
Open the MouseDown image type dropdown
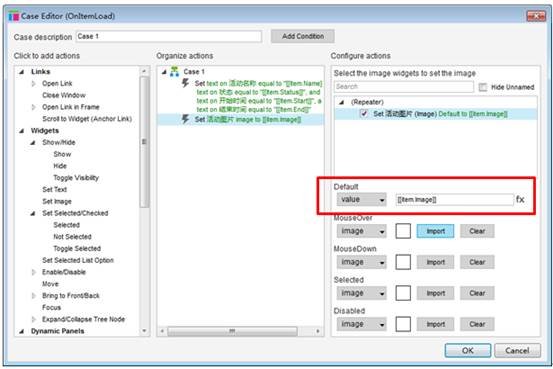click(x=361, y=262)
